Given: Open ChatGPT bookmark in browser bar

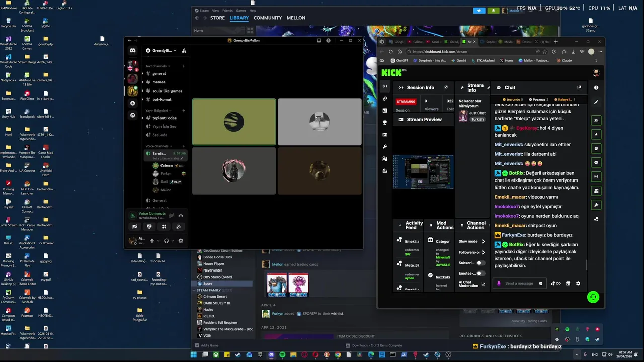Looking at the screenshot, I should click(398, 60).
